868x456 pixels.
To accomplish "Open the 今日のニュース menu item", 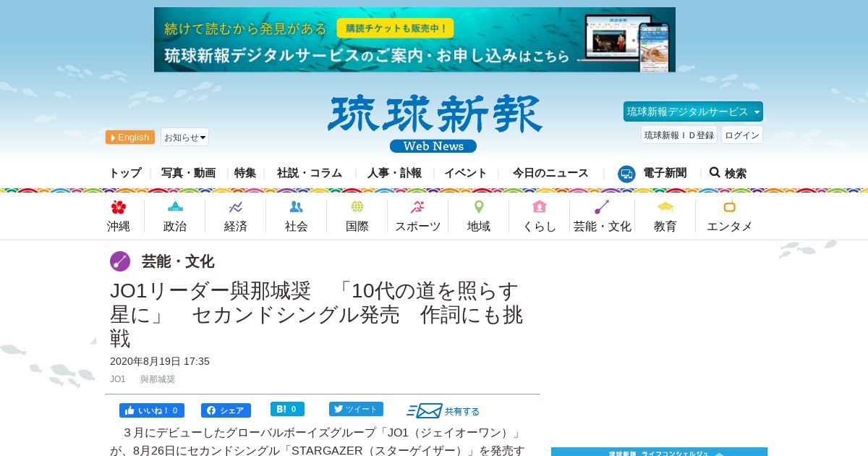I will (x=550, y=173).
